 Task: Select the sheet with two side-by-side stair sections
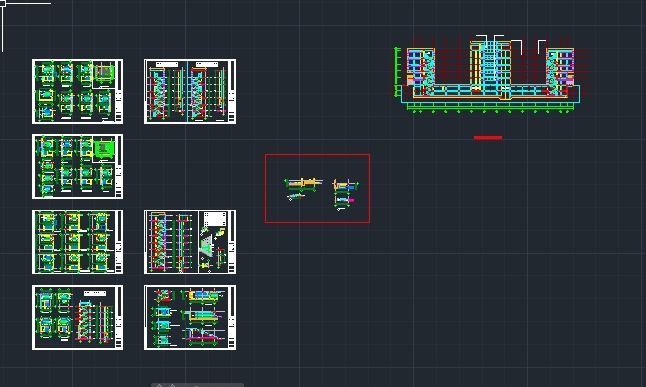[x=190, y=91]
